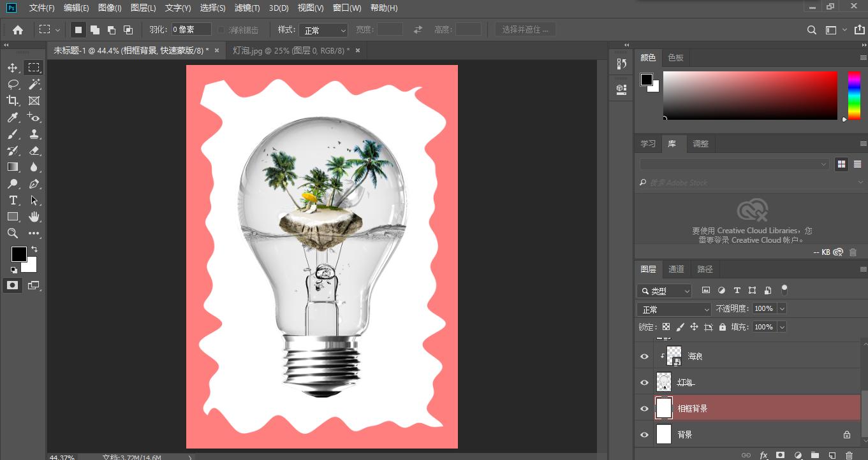Click the foreground color swatch in toolbar
868x460 pixels.
pyautogui.click(x=18, y=254)
